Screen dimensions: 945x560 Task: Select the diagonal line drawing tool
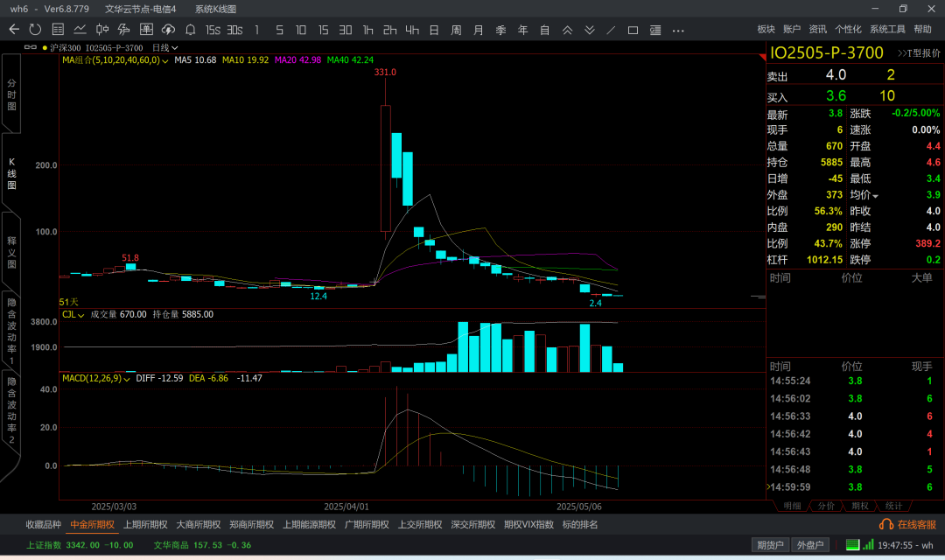pos(611,30)
